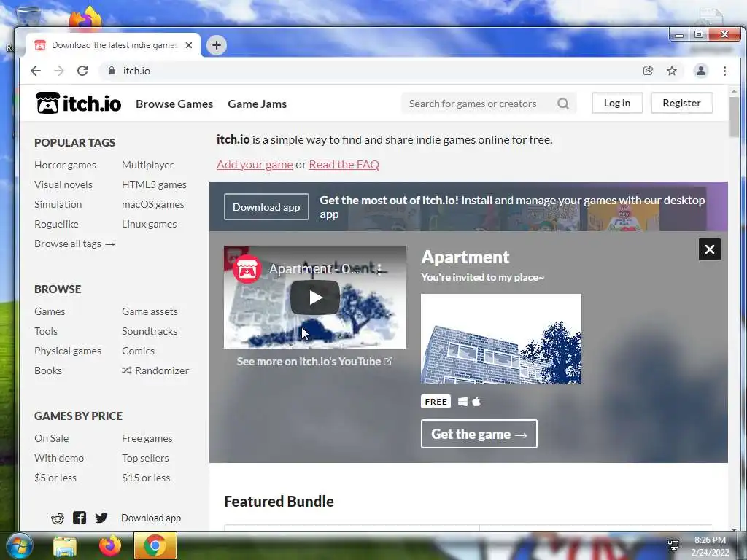Open the Game Jams menu
The height and width of the screenshot is (560, 747).
(258, 104)
